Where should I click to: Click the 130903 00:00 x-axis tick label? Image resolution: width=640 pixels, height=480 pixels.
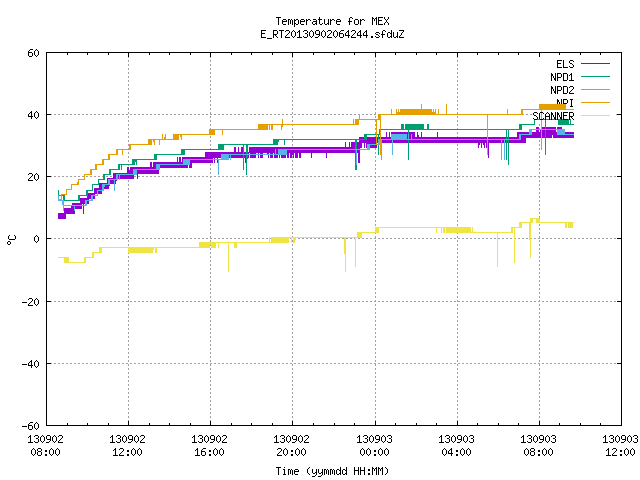click(374, 446)
